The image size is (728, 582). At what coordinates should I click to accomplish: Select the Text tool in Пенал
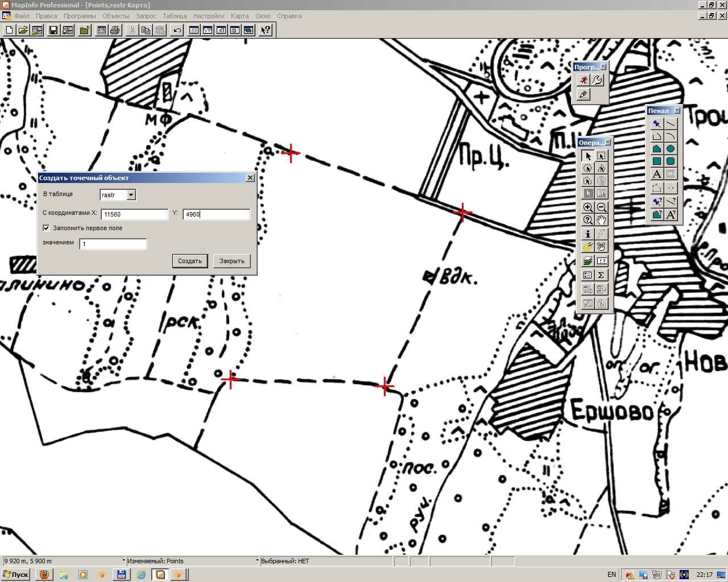[x=657, y=174]
